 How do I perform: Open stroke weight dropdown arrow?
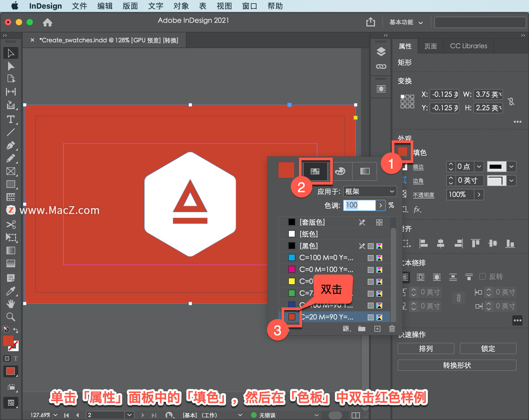point(479,167)
